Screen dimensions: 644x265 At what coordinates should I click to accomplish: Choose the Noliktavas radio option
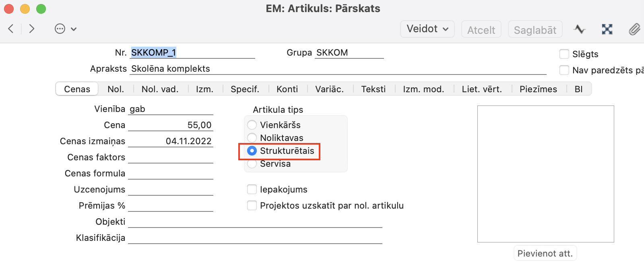[252, 138]
